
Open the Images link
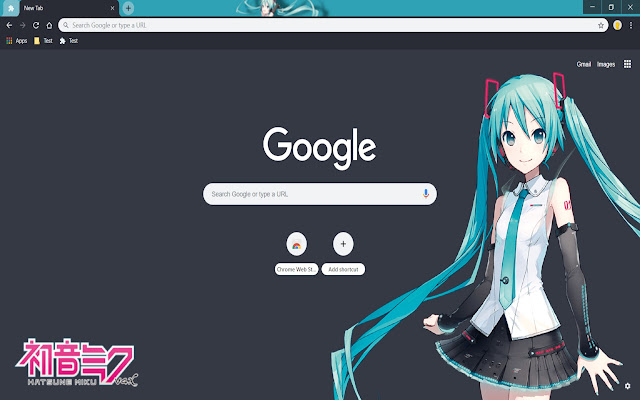click(x=606, y=64)
